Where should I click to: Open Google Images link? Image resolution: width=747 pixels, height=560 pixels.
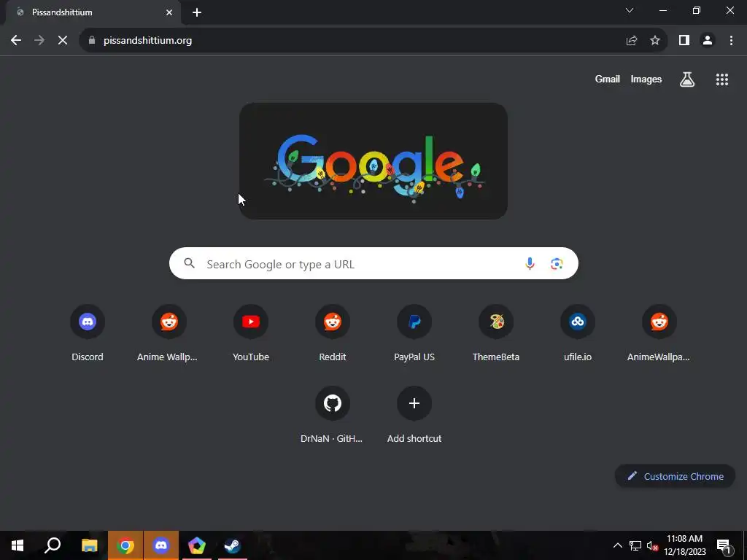click(646, 79)
